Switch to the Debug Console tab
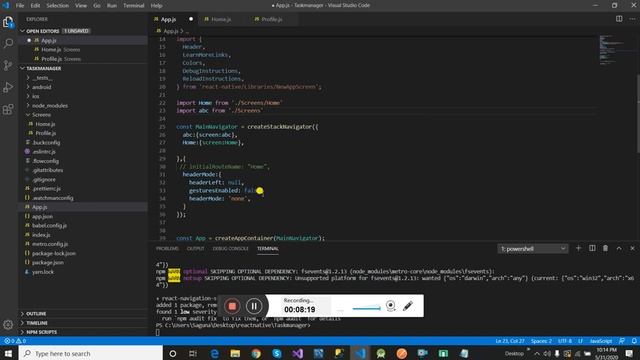Screen dimensions: 640x360 point(230,248)
